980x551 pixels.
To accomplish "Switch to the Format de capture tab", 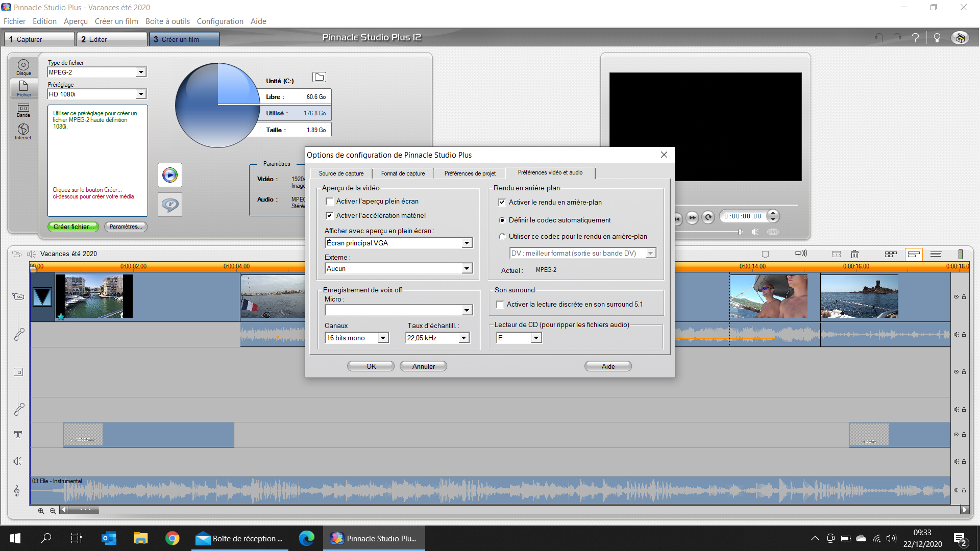I will (x=403, y=173).
